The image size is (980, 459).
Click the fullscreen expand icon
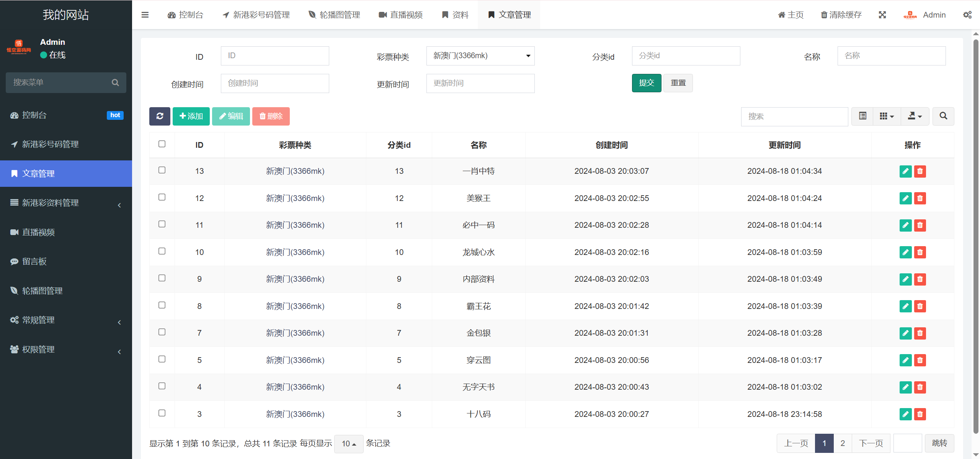pyautogui.click(x=882, y=15)
